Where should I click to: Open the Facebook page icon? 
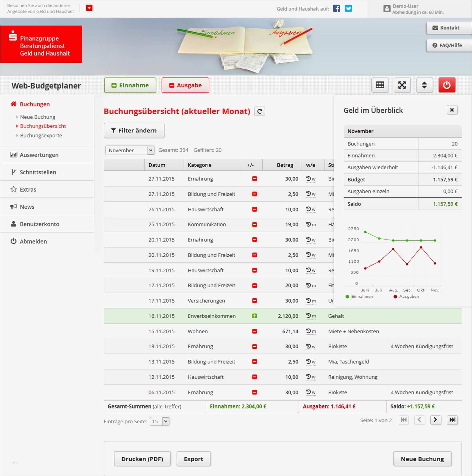[x=336, y=8]
